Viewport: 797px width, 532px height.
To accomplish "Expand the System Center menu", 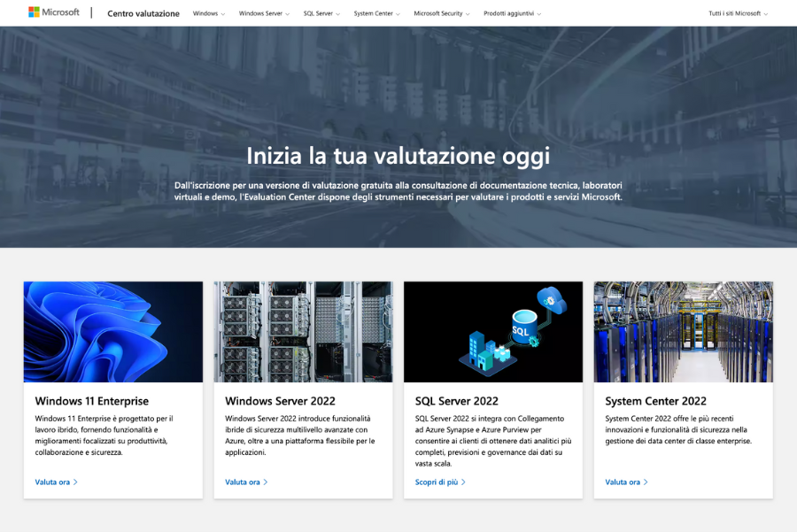I will [376, 13].
